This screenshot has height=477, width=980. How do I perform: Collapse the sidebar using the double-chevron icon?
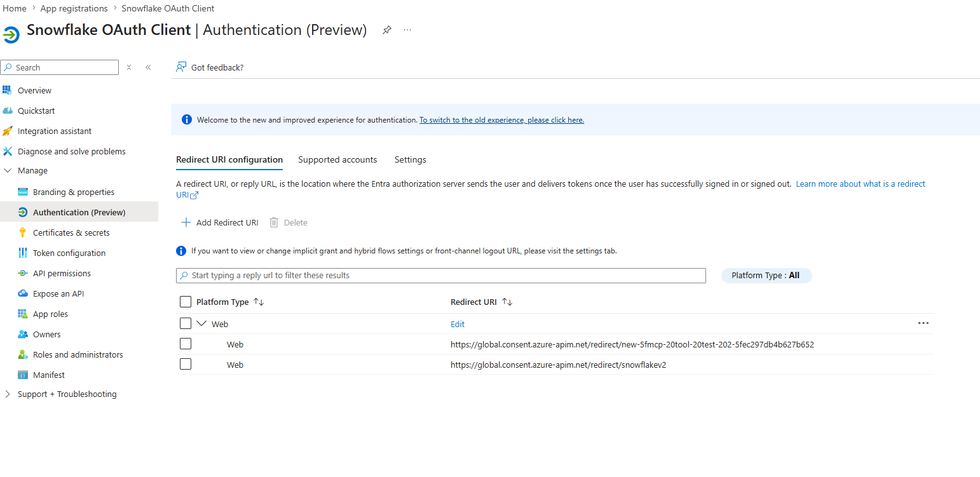(x=148, y=67)
